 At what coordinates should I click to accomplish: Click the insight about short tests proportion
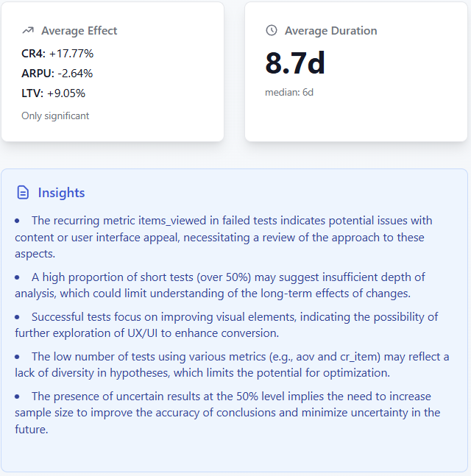221,285
